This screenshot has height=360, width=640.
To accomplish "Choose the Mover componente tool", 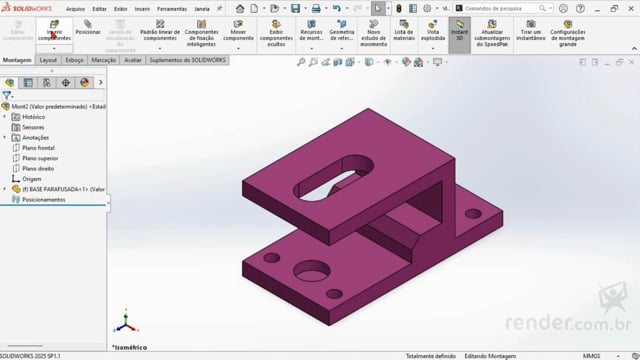I will click(x=238, y=30).
